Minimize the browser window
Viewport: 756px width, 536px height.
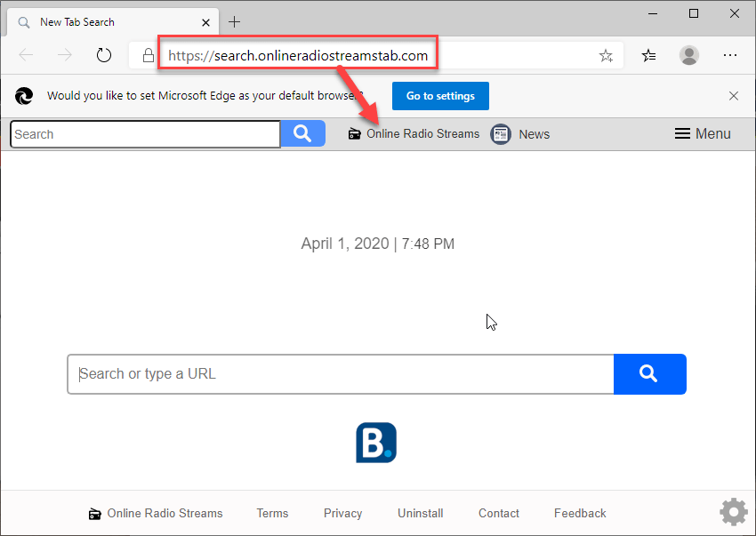click(653, 13)
